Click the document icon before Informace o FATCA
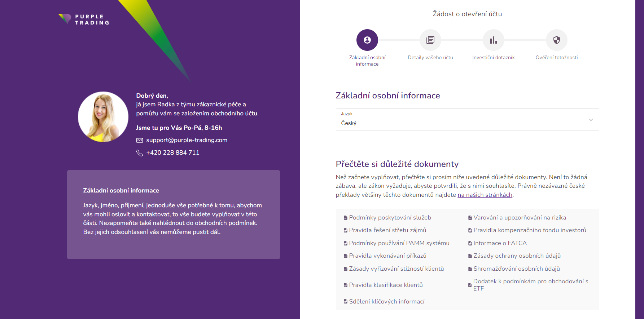 click(470, 243)
